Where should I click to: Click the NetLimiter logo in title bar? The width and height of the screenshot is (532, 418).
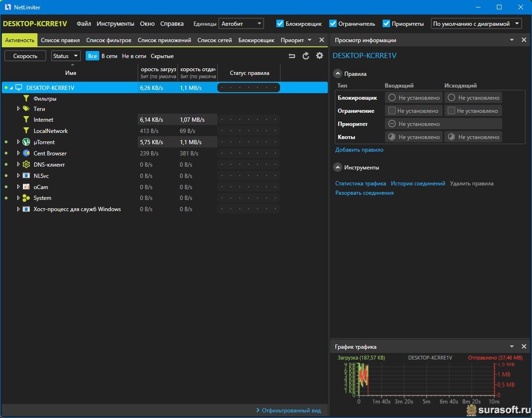pos(8,7)
